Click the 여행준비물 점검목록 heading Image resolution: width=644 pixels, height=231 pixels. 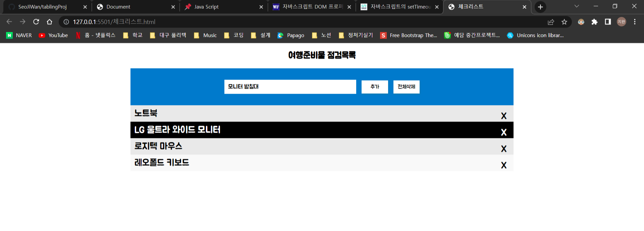click(x=322, y=55)
